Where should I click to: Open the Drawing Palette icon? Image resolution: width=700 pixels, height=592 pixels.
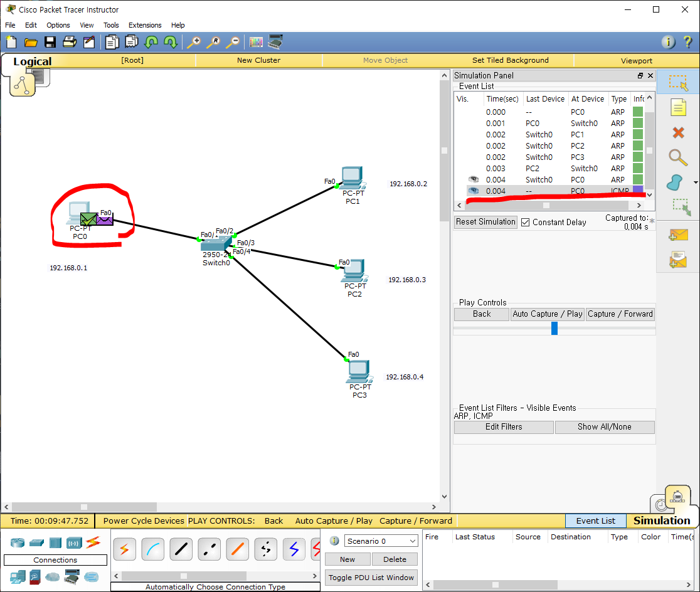pyautogui.click(x=256, y=43)
